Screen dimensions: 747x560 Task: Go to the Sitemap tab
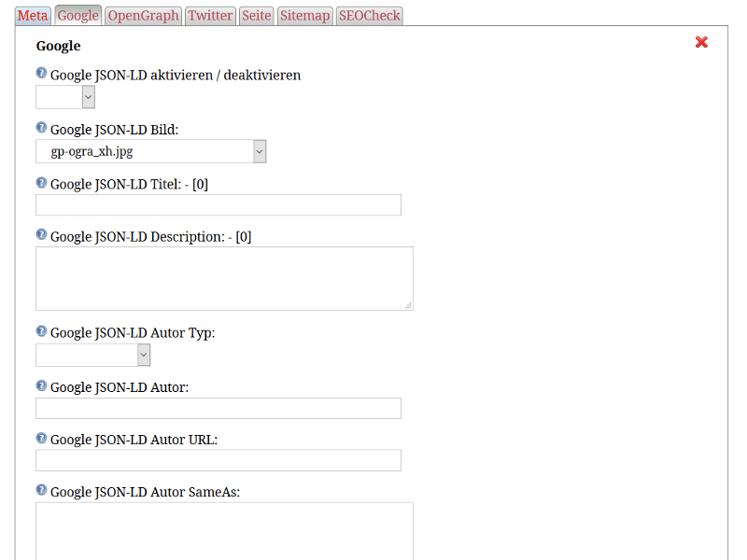coord(305,16)
